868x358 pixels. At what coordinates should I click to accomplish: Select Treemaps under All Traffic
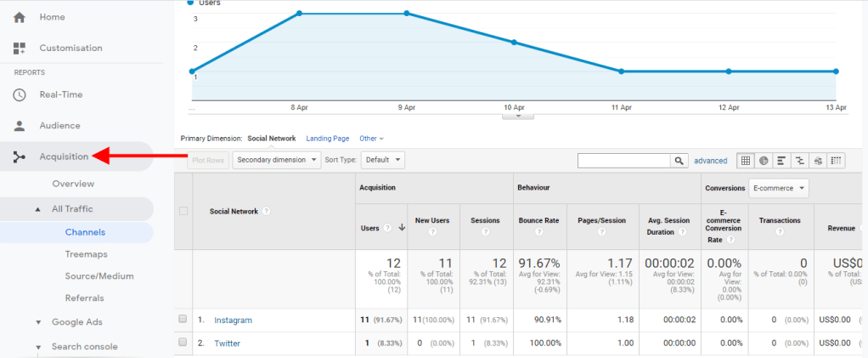pyautogui.click(x=86, y=253)
